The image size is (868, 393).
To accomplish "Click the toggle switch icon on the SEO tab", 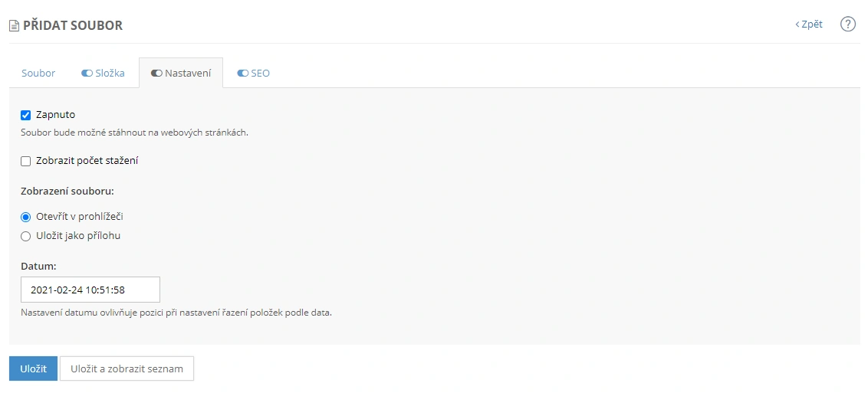I will [x=242, y=74].
